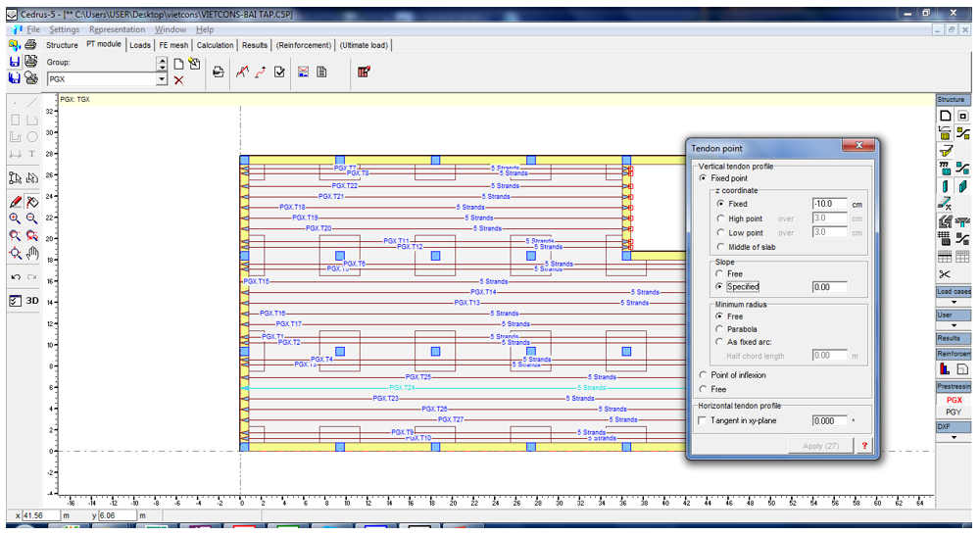This screenshot has height=535, width=980.
Task: Click the x coordinate field in status bar
Action: [40, 515]
